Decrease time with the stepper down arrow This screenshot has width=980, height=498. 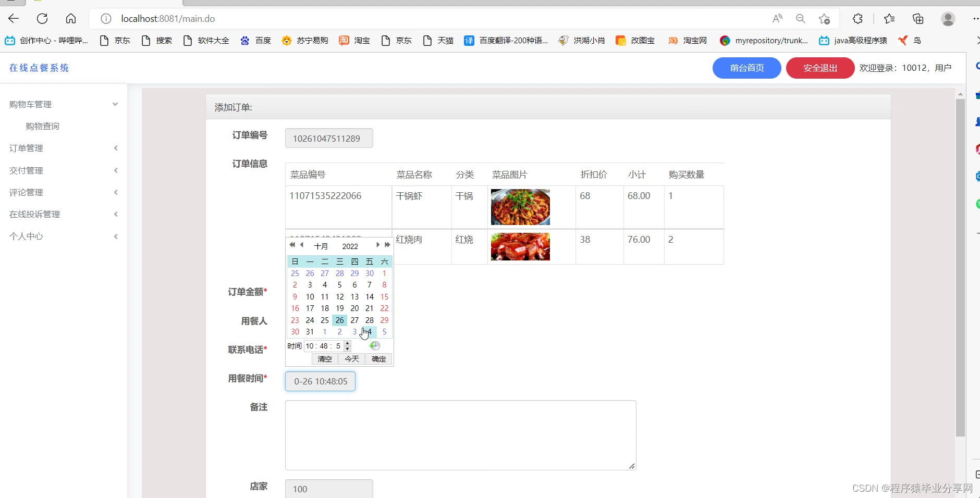(x=347, y=348)
